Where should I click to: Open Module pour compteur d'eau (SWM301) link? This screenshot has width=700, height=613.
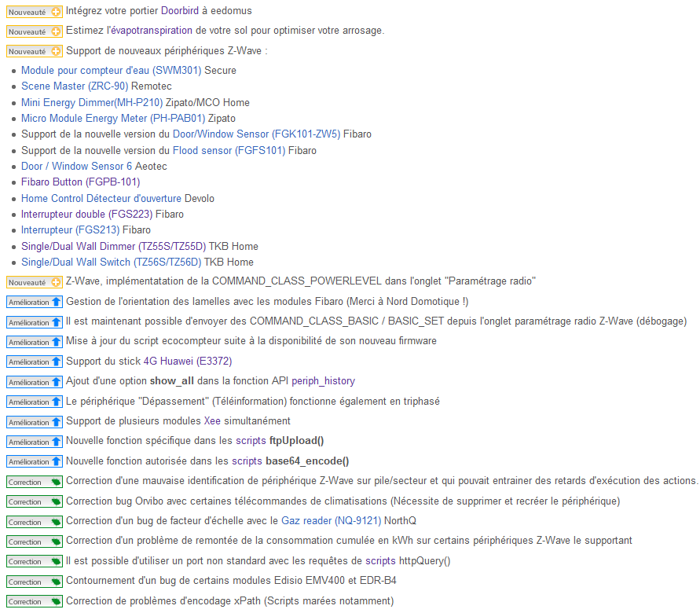(x=111, y=71)
